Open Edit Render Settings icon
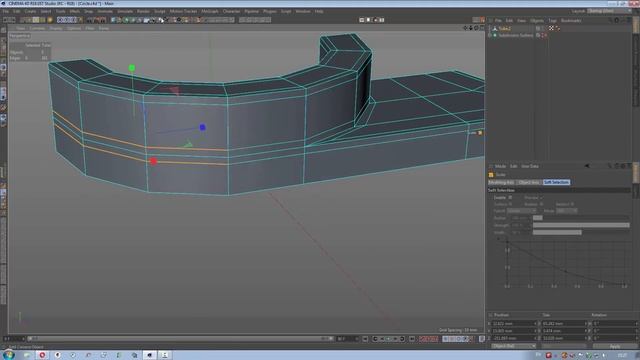This screenshot has height=360, width=640. (x=102, y=20)
